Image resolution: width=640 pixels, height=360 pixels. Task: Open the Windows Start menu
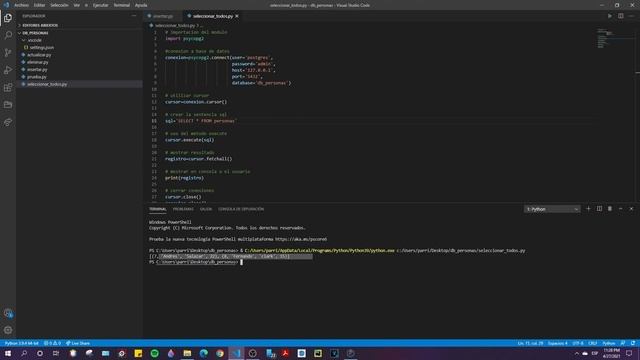coord(8,353)
